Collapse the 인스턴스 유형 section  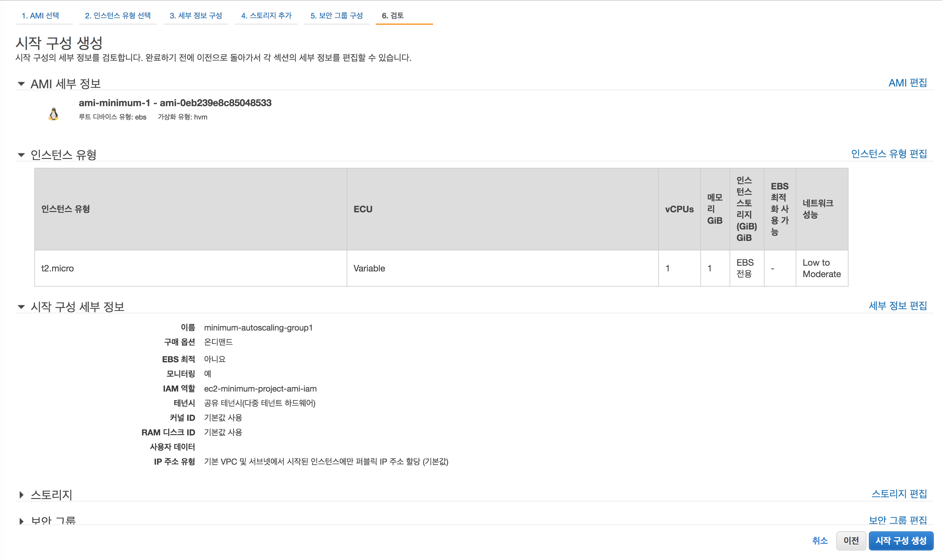[21, 155]
